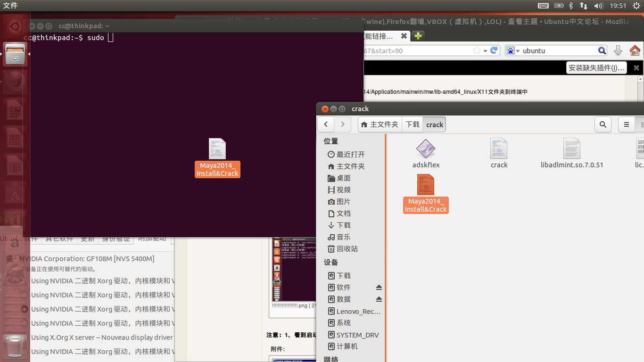644x362 pixels.
Task: Click the Firefox scrollbar up arrow
Action: click(640, 80)
